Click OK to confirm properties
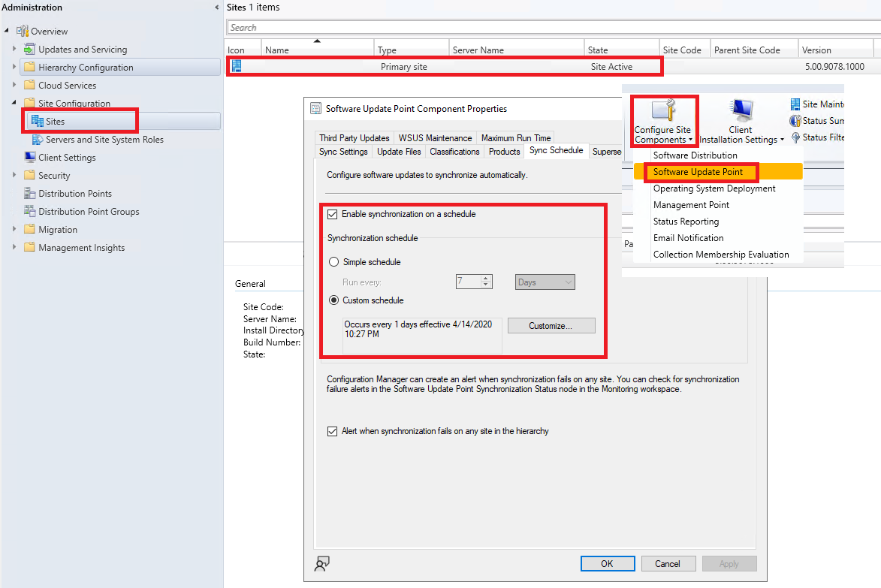Viewport: 881px width, 588px height. (x=607, y=564)
